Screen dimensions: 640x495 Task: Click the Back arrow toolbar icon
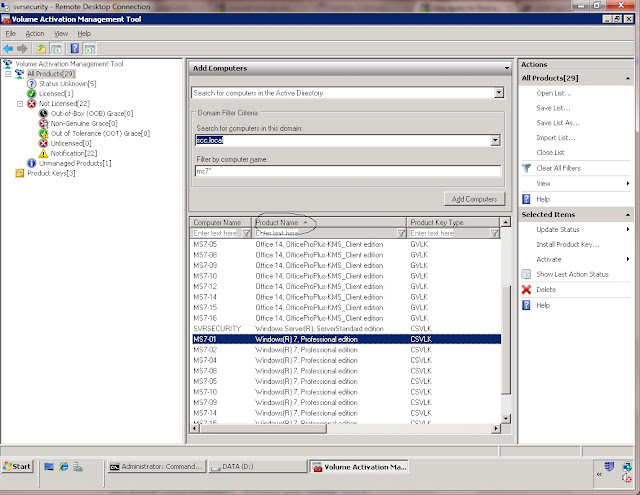(x=8, y=49)
